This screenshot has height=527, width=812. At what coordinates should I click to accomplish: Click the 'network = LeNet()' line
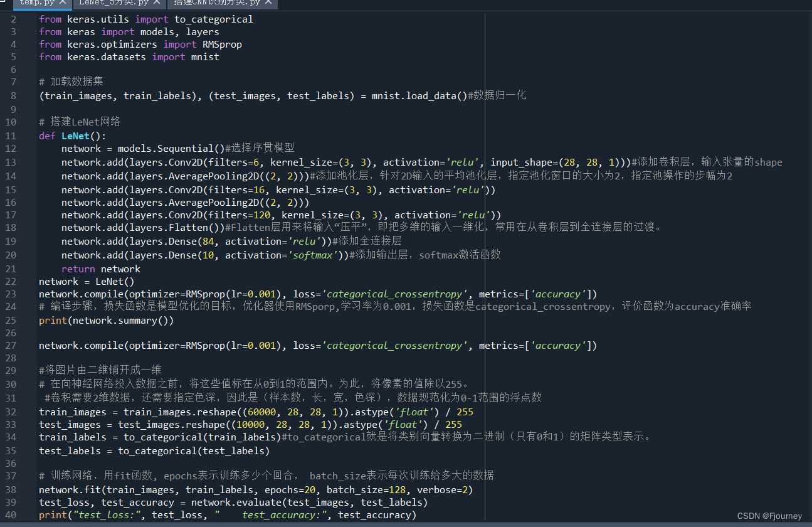tap(87, 282)
